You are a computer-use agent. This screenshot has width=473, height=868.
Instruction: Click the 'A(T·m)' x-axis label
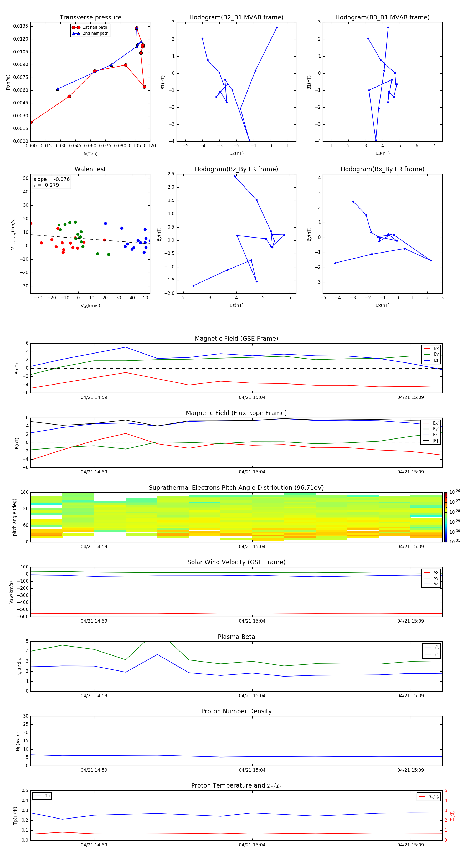[90, 154]
